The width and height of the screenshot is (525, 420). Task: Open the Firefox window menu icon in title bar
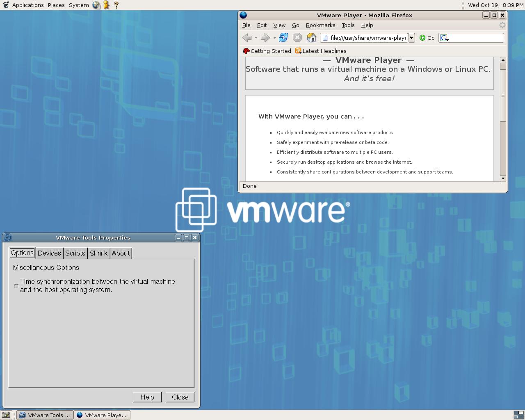click(243, 15)
